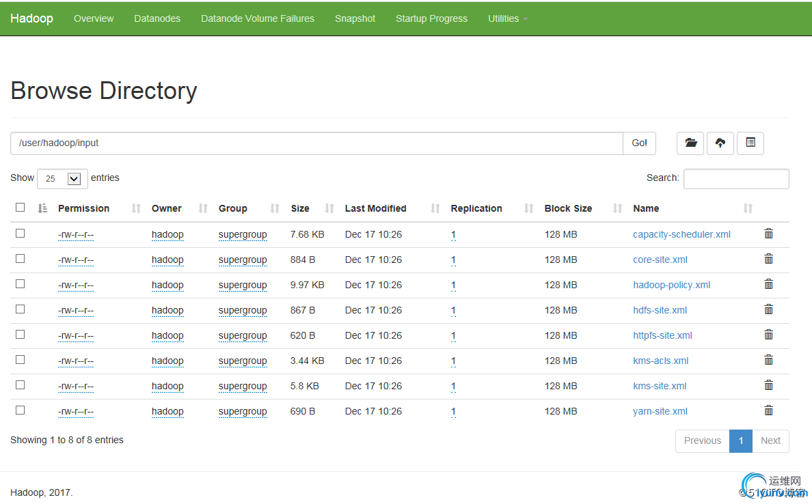This screenshot has height=504, width=812.
Task: Click the cut and paste list icon
Action: pos(750,143)
